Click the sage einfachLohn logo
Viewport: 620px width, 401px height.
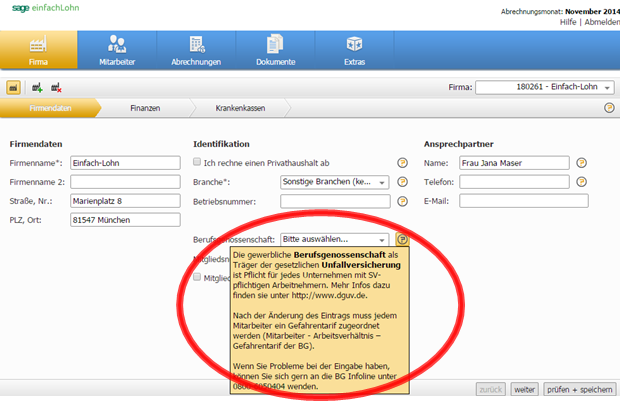coord(45,8)
